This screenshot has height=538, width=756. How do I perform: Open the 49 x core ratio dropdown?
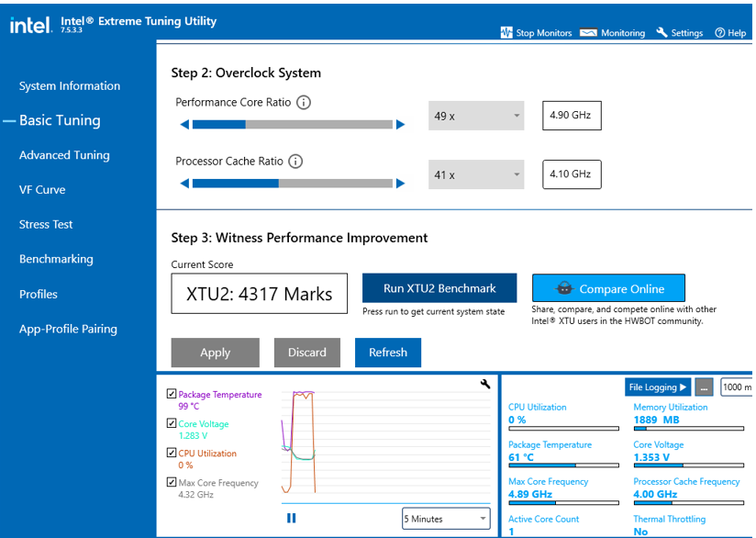coord(476,116)
